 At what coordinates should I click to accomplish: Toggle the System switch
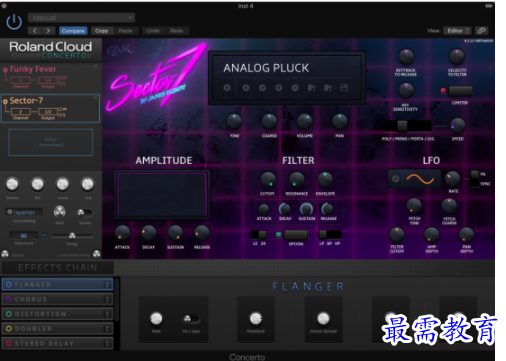[85, 212]
